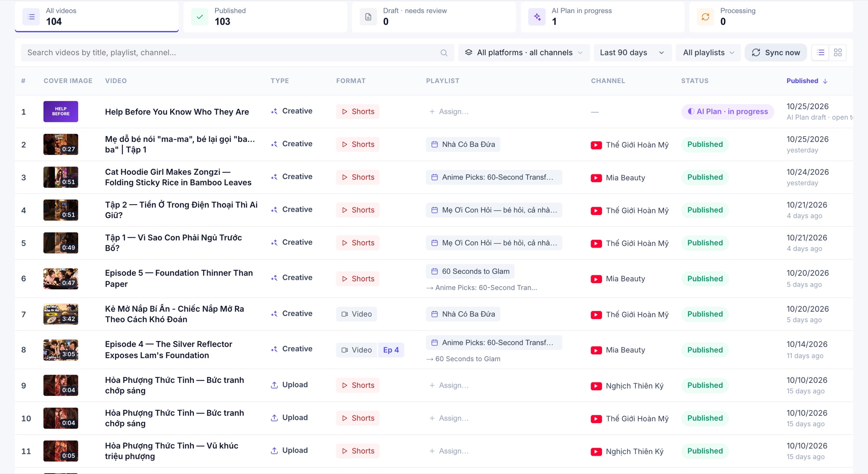
Task: Focus the Search videos input field
Action: [x=237, y=52]
